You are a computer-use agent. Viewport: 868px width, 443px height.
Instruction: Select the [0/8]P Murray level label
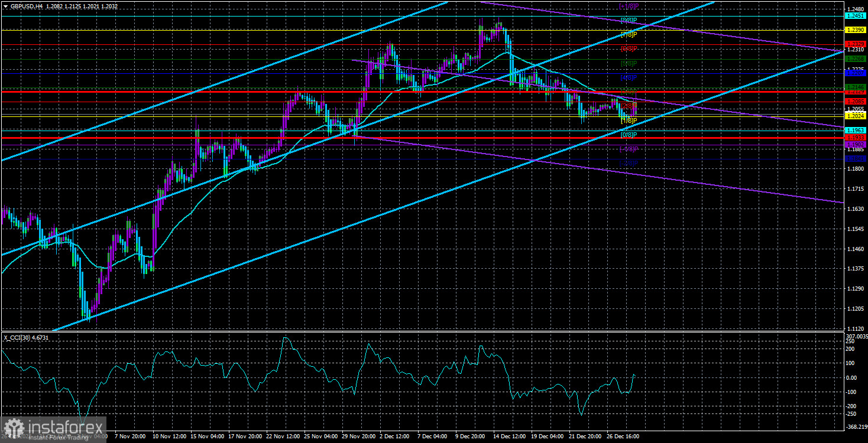click(x=629, y=135)
